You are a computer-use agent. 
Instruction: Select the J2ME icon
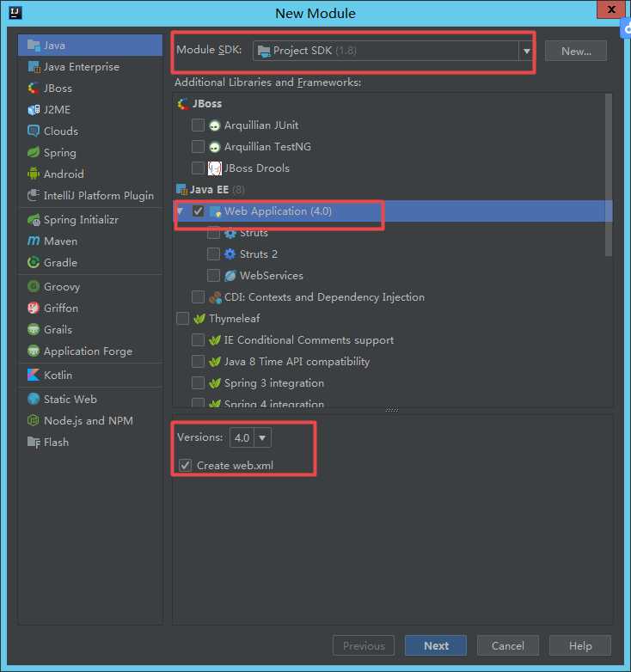34,110
